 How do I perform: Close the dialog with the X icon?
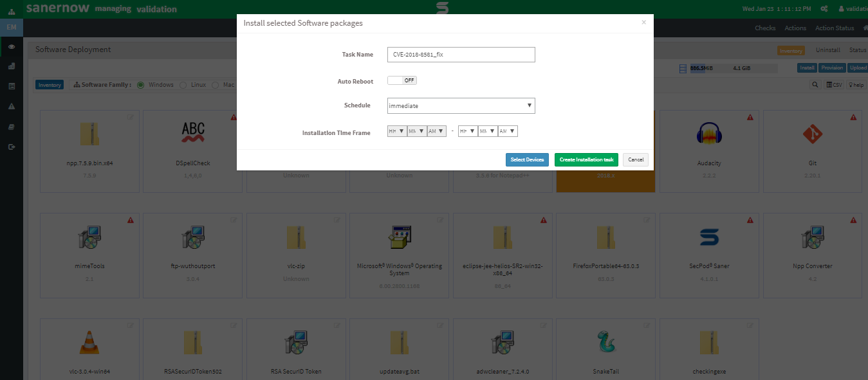coord(643,23)
